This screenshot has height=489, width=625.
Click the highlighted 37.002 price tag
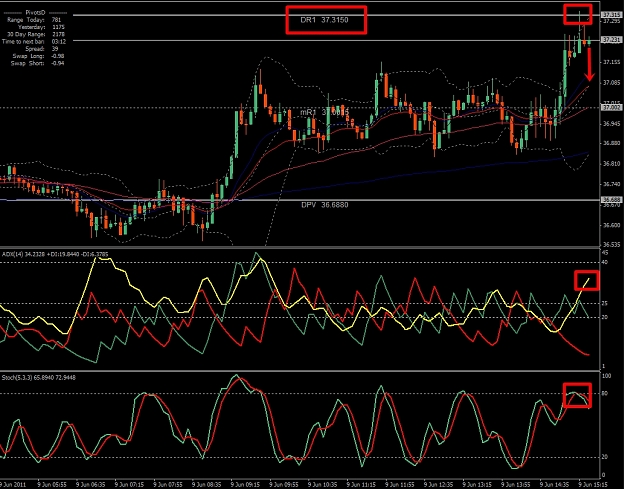point(612,108)
